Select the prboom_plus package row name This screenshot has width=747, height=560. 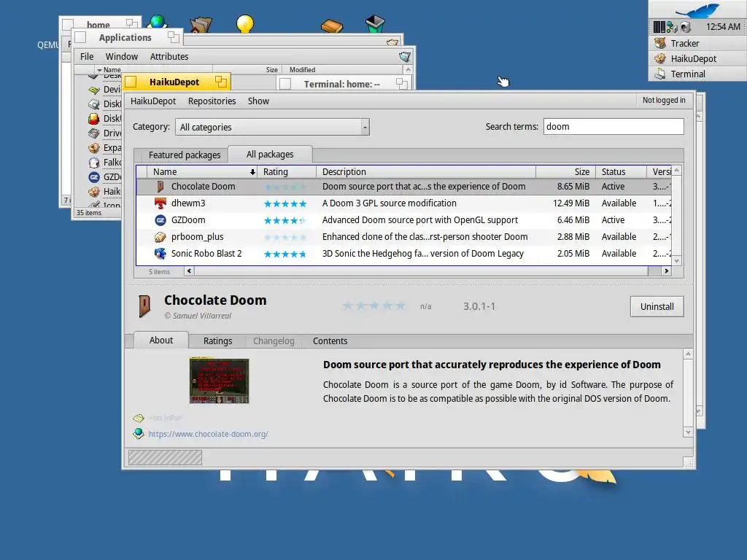[197, 237]
